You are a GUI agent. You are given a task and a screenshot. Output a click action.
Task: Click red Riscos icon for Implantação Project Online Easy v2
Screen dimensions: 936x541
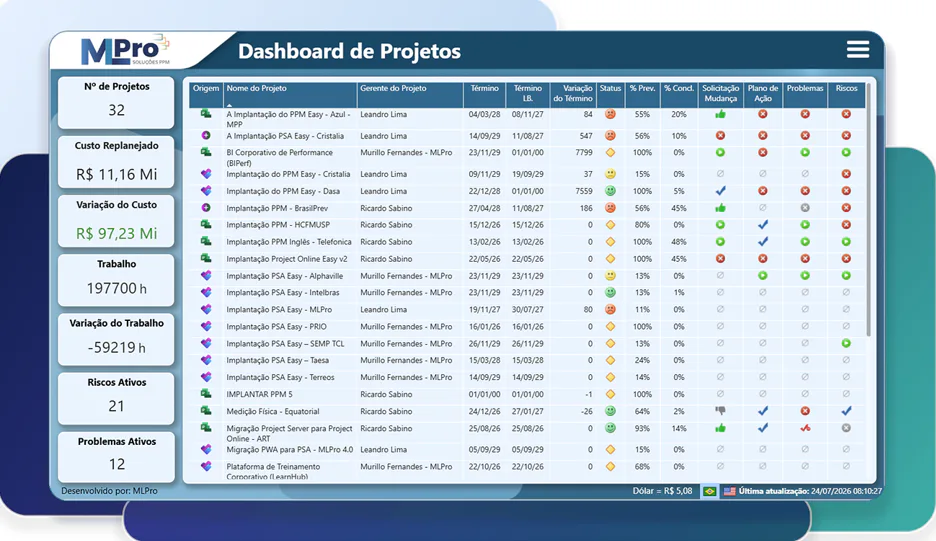846,259
